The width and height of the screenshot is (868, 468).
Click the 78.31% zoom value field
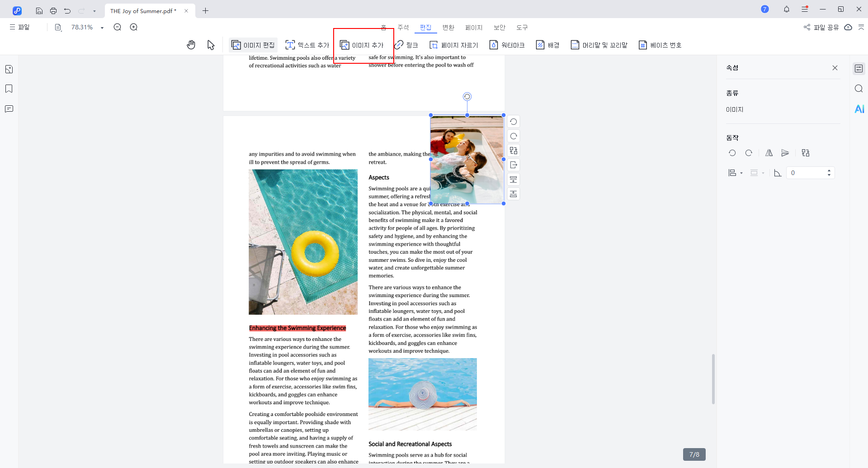click(82, 27)
